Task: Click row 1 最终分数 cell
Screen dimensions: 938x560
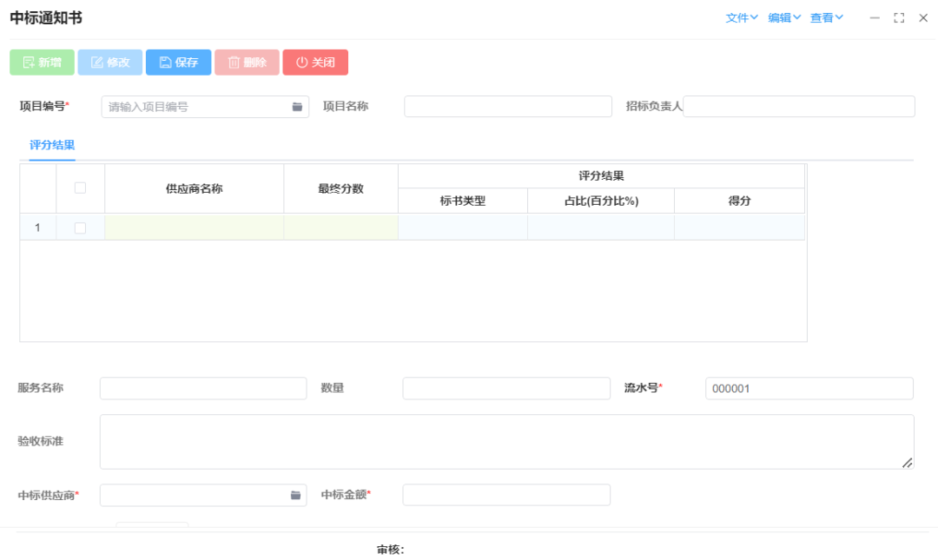Action: pos(341,227)
